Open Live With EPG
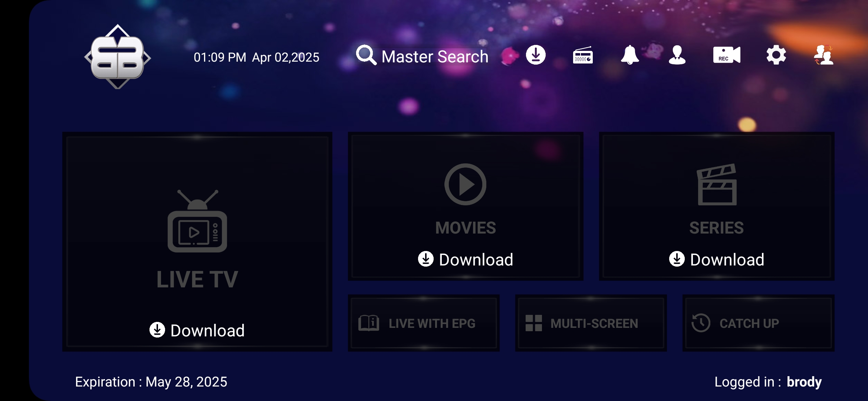 [424, 323]
